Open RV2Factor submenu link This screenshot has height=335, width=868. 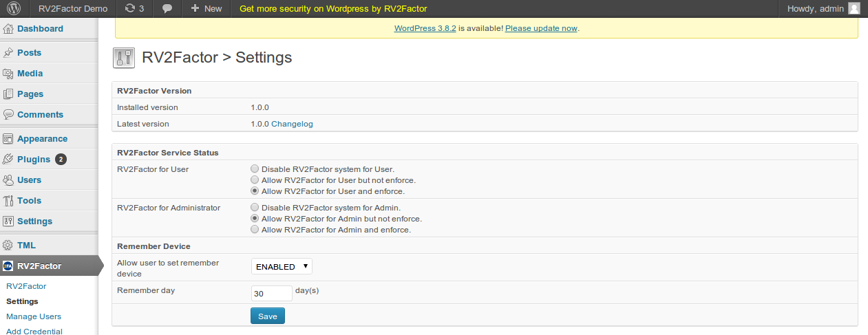[26, 285]
